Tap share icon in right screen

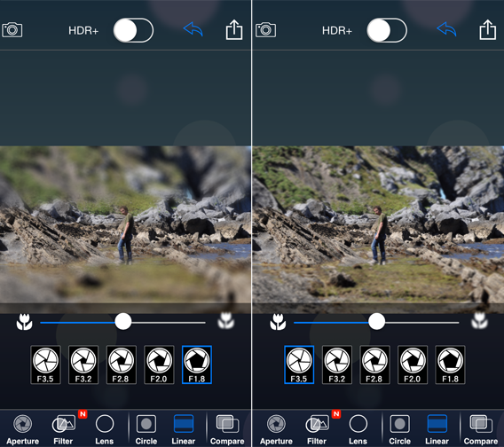[x=488, y=30]
